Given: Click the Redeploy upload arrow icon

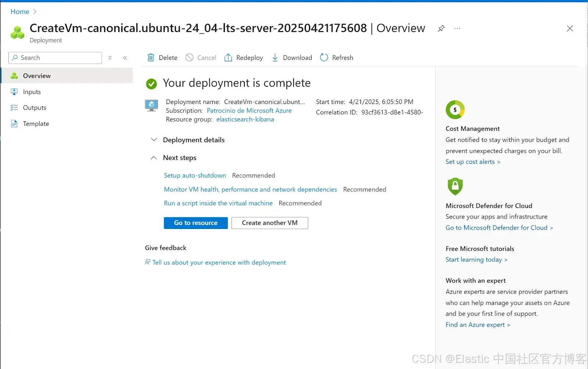Looking at the screenshot, I should (x=228, y=57).
